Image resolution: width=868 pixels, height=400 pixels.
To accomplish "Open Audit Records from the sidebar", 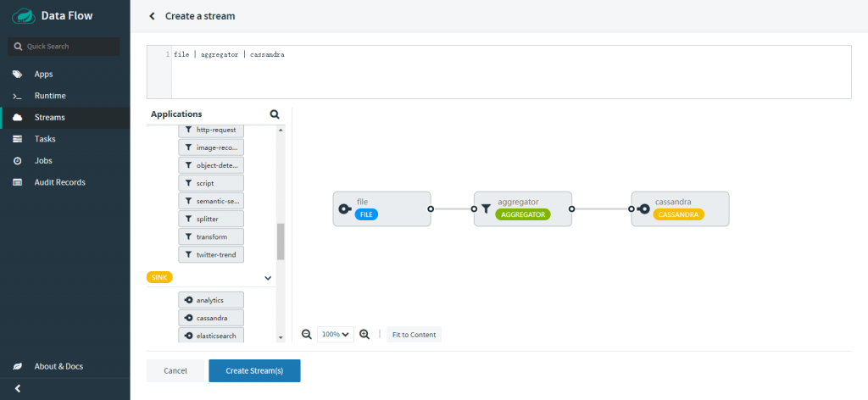I will [59, 182].
